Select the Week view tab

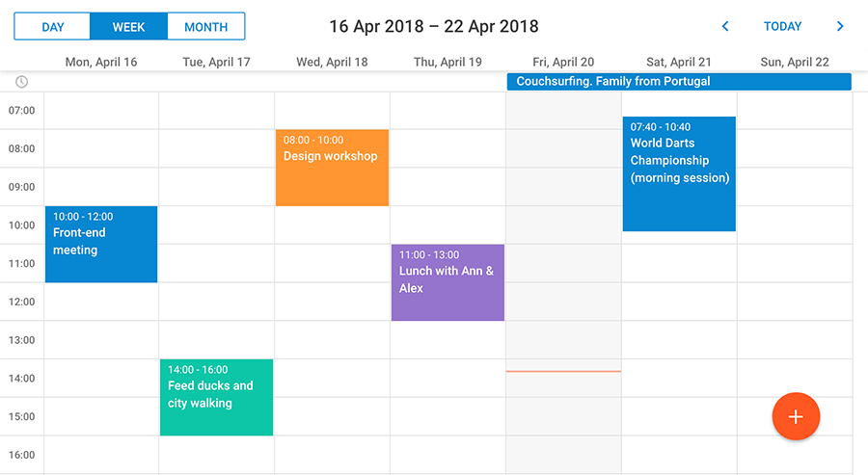click(128, 27)
